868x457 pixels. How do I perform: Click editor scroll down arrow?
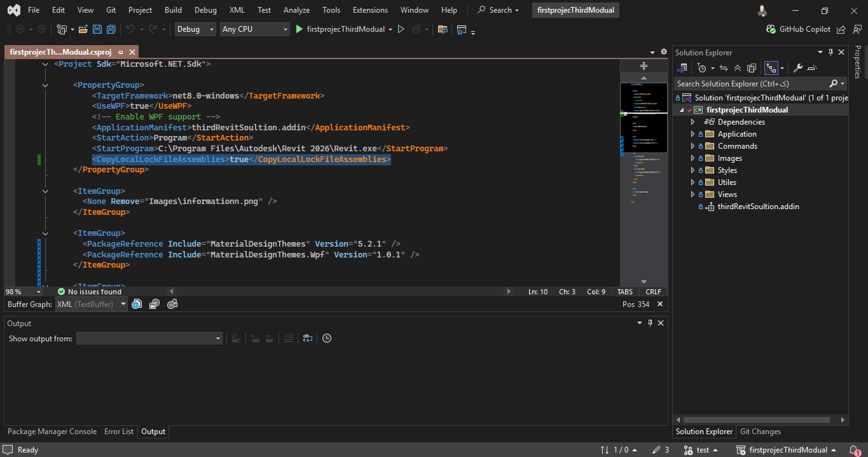644,282
